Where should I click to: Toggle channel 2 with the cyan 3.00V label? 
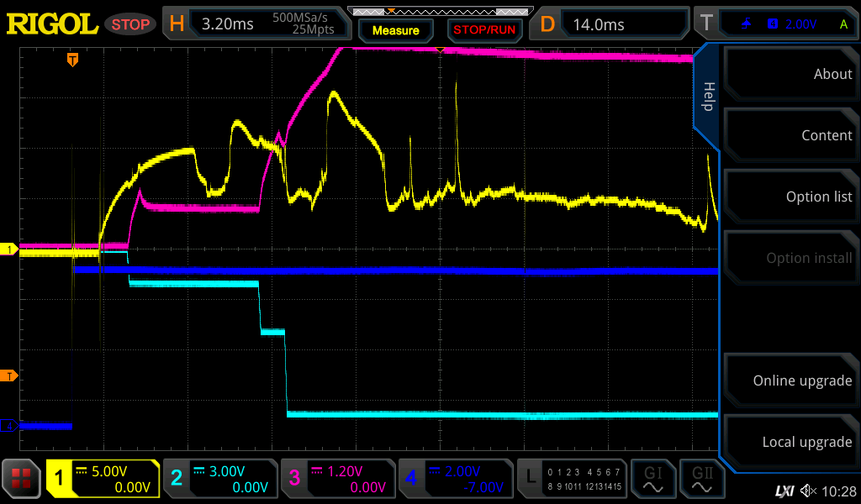point(219,480)
